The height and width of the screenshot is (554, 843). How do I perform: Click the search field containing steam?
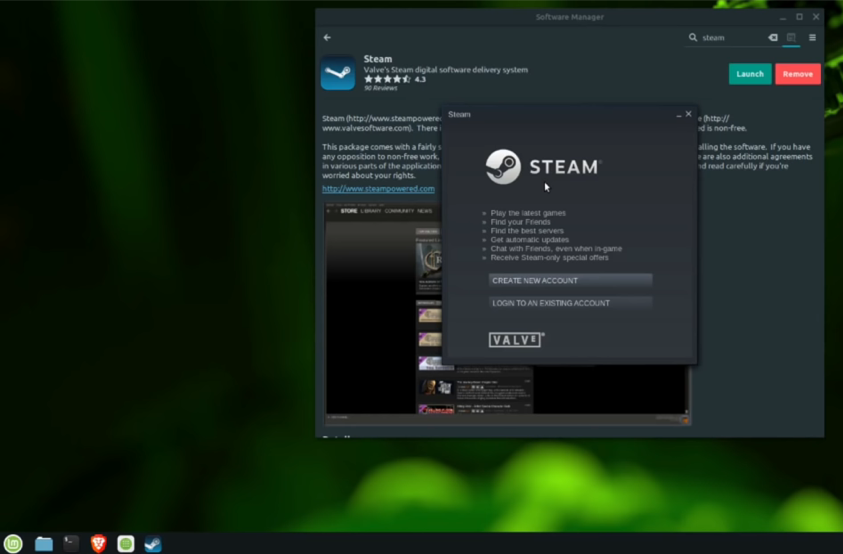[x=733, y=38]
